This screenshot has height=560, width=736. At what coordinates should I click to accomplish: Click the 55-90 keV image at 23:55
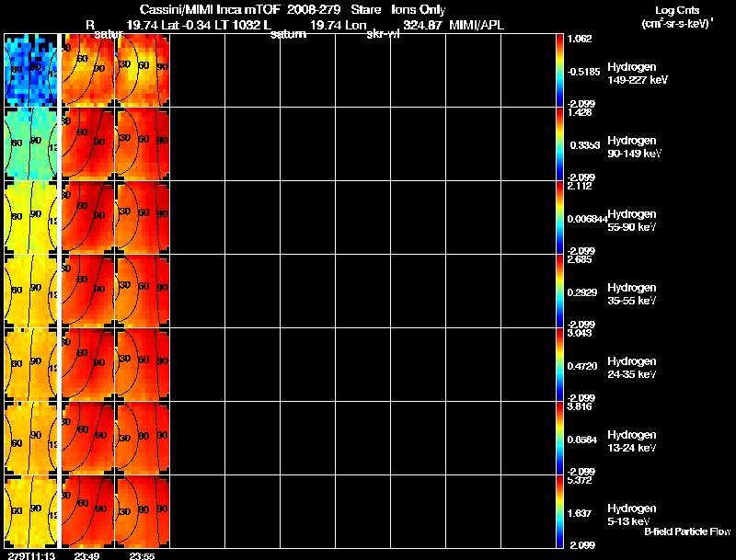143,218
